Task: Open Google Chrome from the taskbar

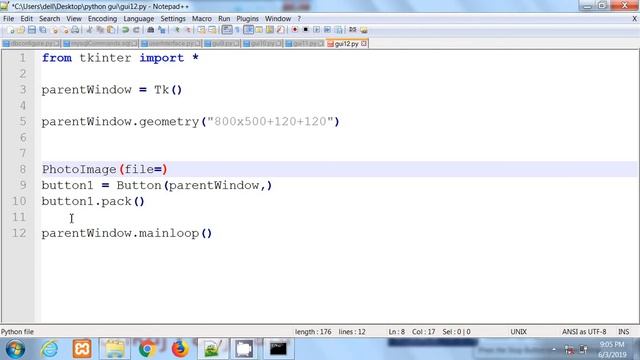Action: (x=147, y=349)
